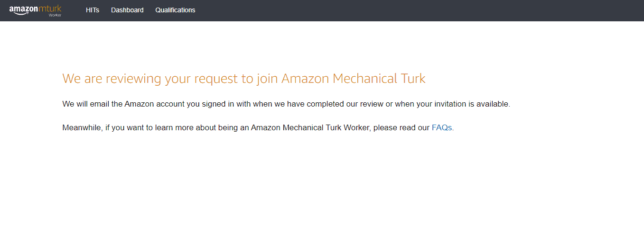
Task: Click the small Worker label under logo
Action: (x=55, y=15)
